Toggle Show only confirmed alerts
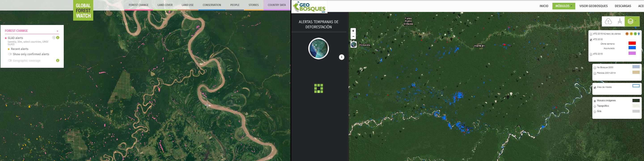644x161 pixels. (10, 54)
